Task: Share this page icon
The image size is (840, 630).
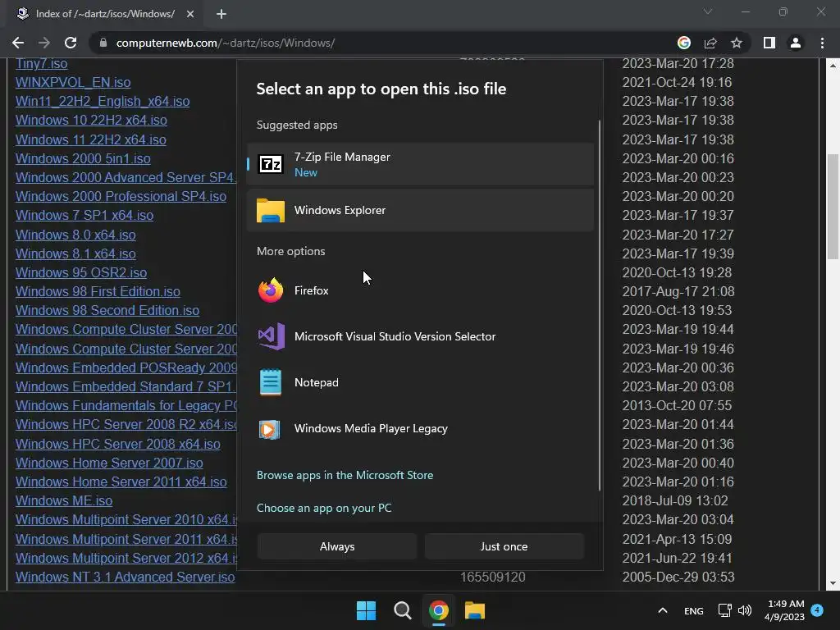Action: tap(710, 43)
